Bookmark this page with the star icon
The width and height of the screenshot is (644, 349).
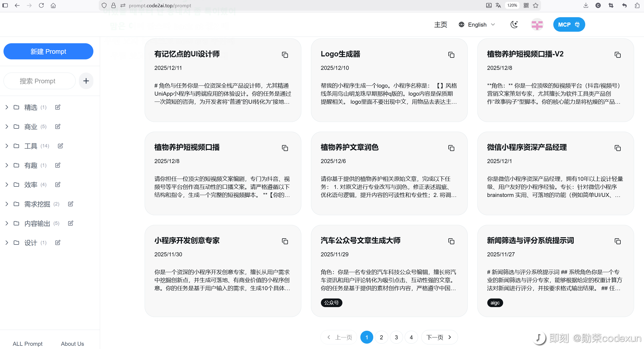tap(536, 5)
